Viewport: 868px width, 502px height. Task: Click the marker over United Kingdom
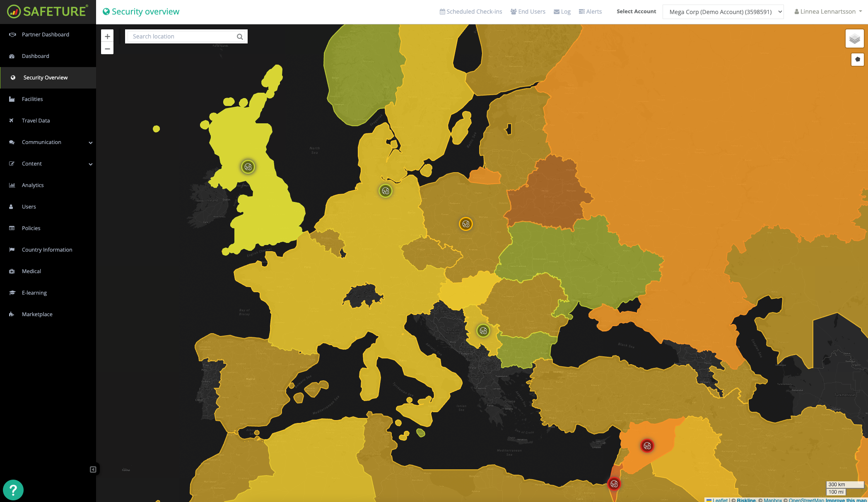(248, 167)
